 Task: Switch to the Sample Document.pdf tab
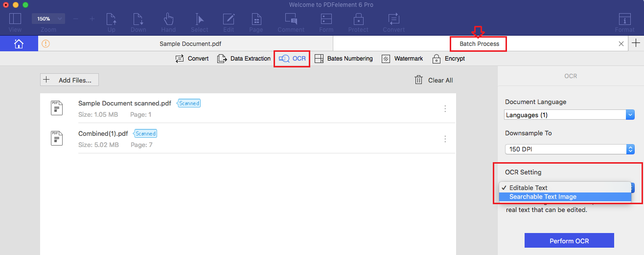tap(190, 43)
